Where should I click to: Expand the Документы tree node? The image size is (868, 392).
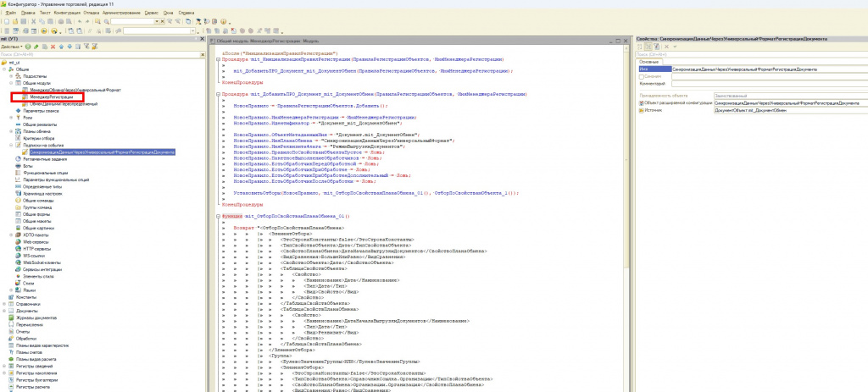pos(6,311)
